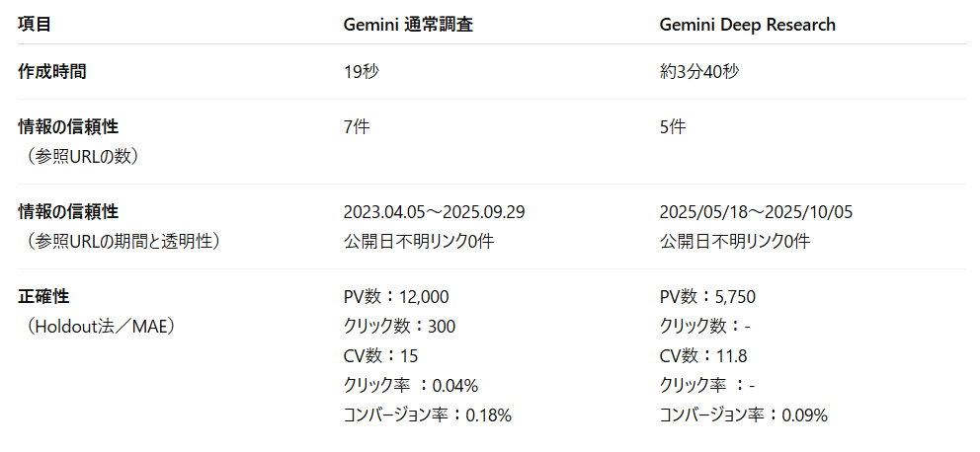Click the コンバージョン率：0.18% text
Screen dimensions: 980x452
427,414
